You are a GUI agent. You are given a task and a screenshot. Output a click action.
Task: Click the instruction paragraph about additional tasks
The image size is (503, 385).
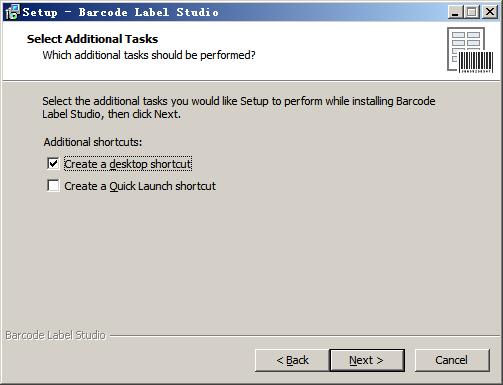tap(239, 107)
